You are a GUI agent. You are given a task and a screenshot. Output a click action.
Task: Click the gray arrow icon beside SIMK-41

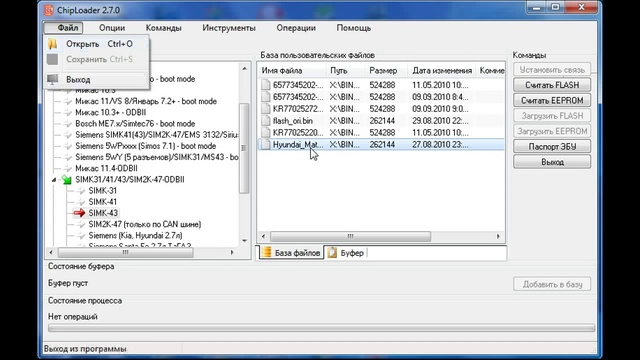(x=81, y=202)
